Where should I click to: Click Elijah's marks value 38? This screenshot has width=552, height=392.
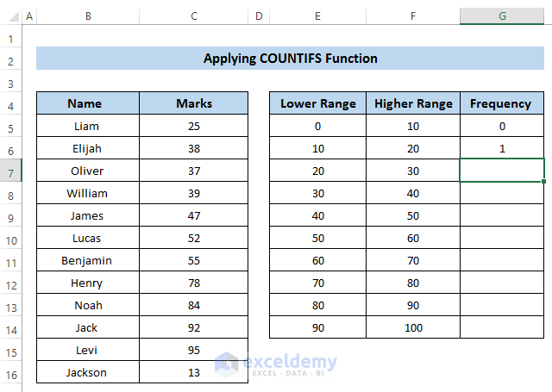pos(193,148)
